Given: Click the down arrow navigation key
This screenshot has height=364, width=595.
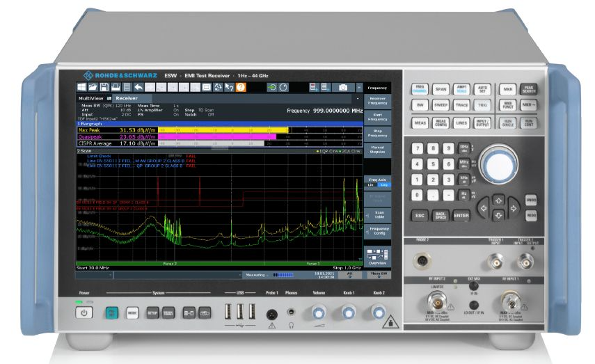Looking at the screenshot, I should (498, 216).
